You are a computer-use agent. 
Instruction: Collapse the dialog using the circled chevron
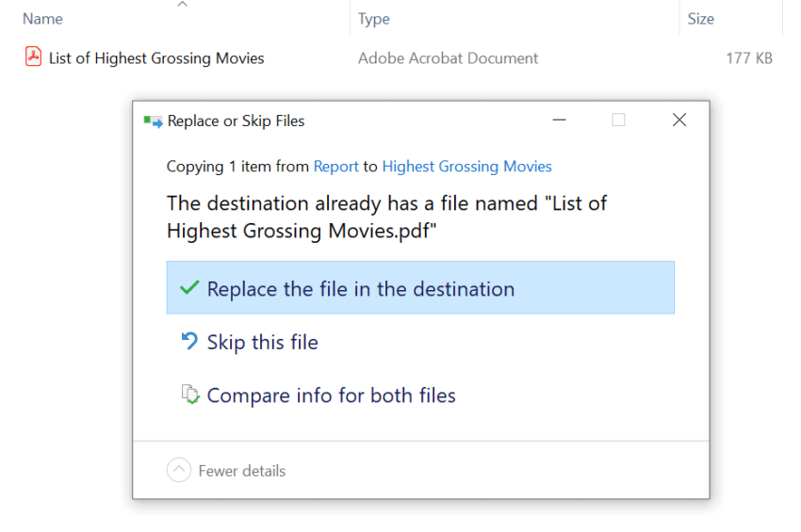(178, 471)
